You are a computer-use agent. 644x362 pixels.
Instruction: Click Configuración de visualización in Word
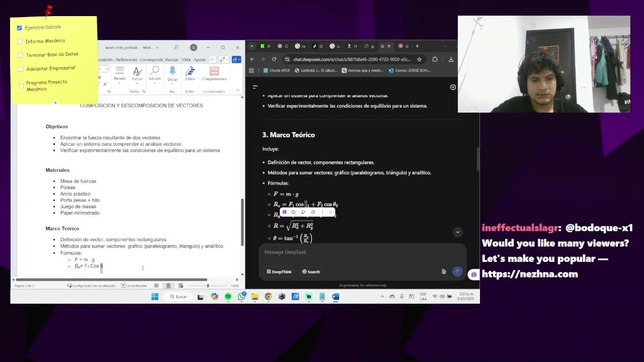[x=91, y=286]
